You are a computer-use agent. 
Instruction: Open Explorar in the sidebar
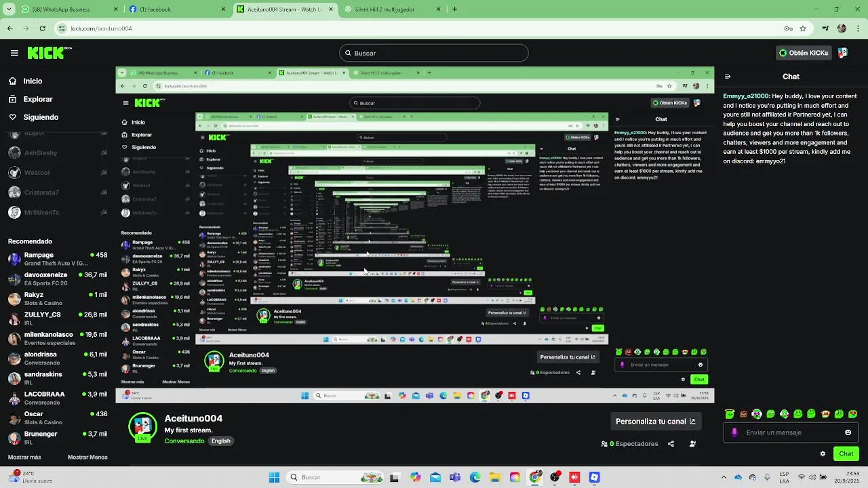click(x=31, y=99)
